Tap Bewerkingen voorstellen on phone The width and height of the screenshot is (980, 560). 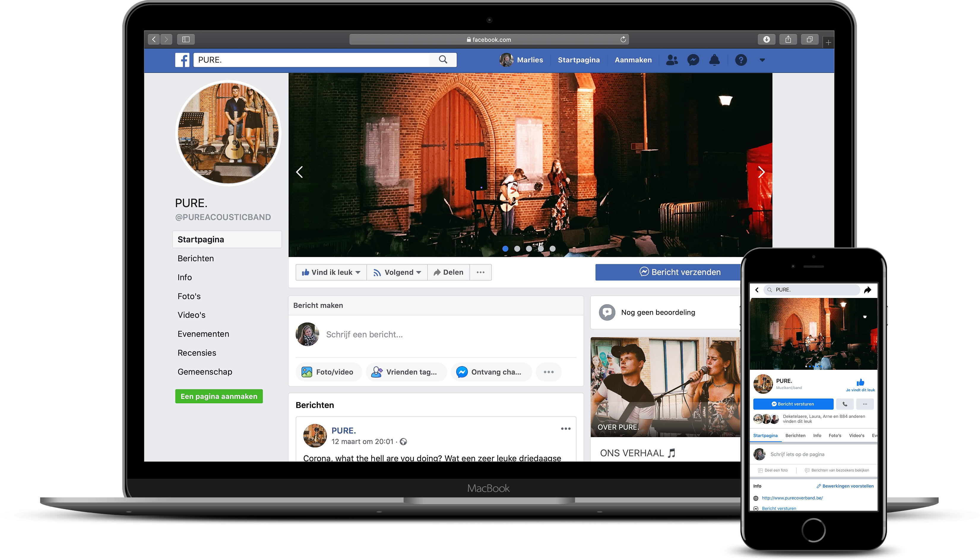click(845, 486)
